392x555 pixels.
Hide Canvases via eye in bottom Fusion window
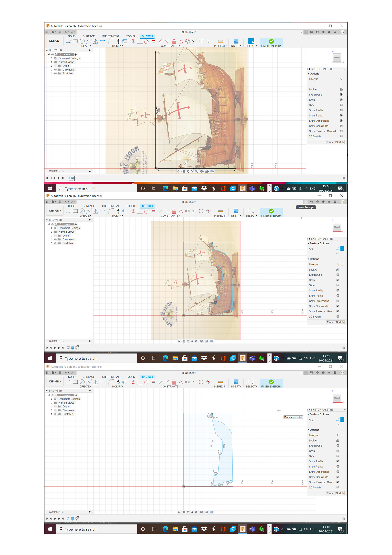(x=55, y=411)
